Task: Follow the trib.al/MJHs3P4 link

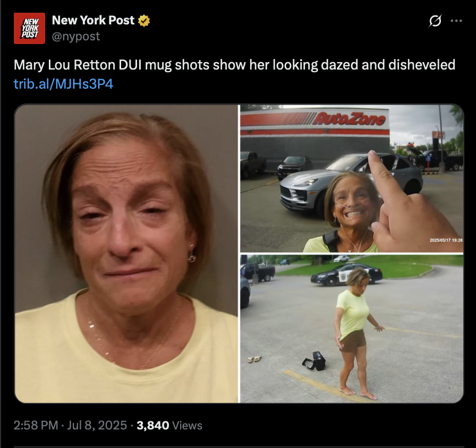Action: click(63, 84)
